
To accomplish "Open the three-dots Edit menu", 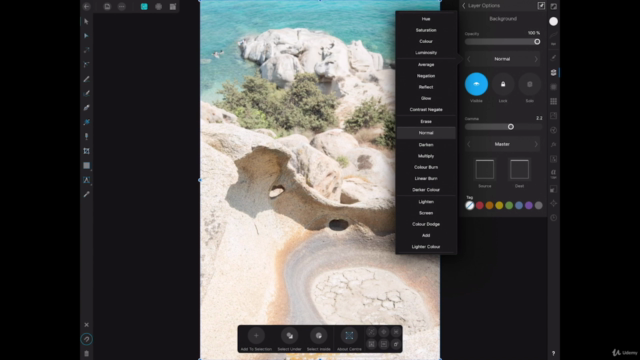I will coord(122,7).
